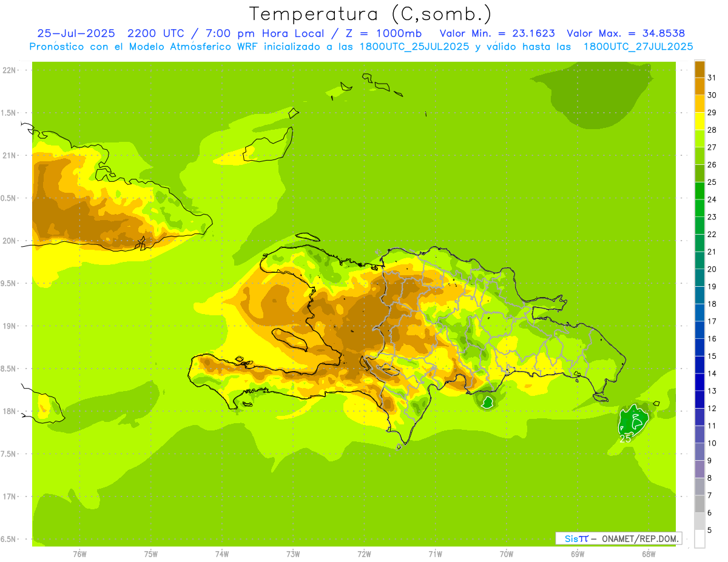Click the '74W' longitude axis label
The image size is (728, 562).
pos(222,554)
